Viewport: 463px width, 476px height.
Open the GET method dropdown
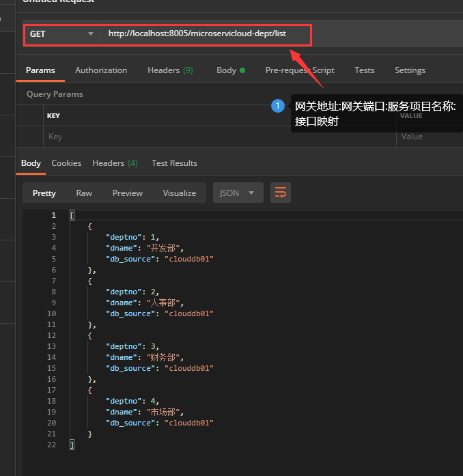[63, 34]
